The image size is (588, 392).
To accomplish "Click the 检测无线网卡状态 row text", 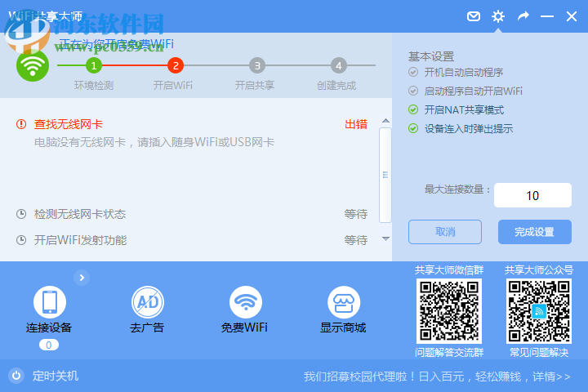I will pyautogui.click(x=80, y=214).
